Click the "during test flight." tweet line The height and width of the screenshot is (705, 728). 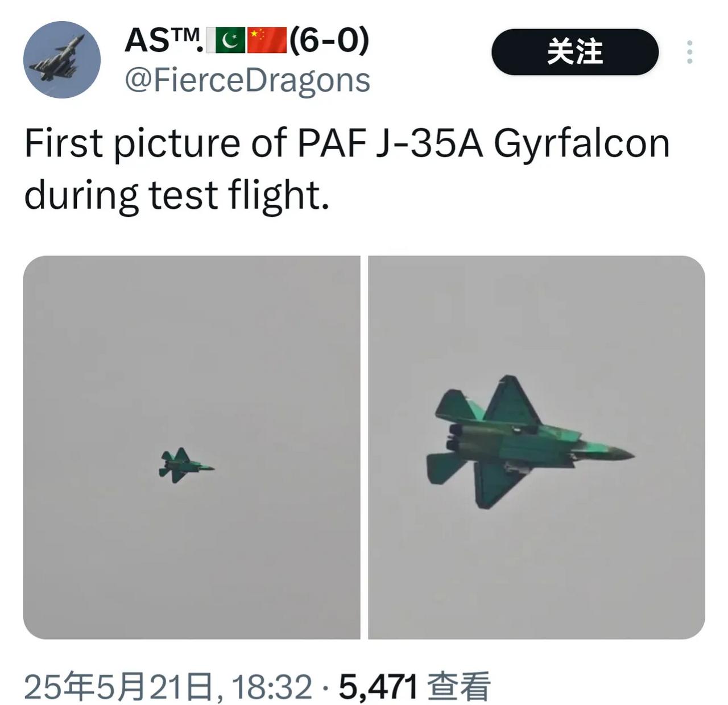pos(177,195)
